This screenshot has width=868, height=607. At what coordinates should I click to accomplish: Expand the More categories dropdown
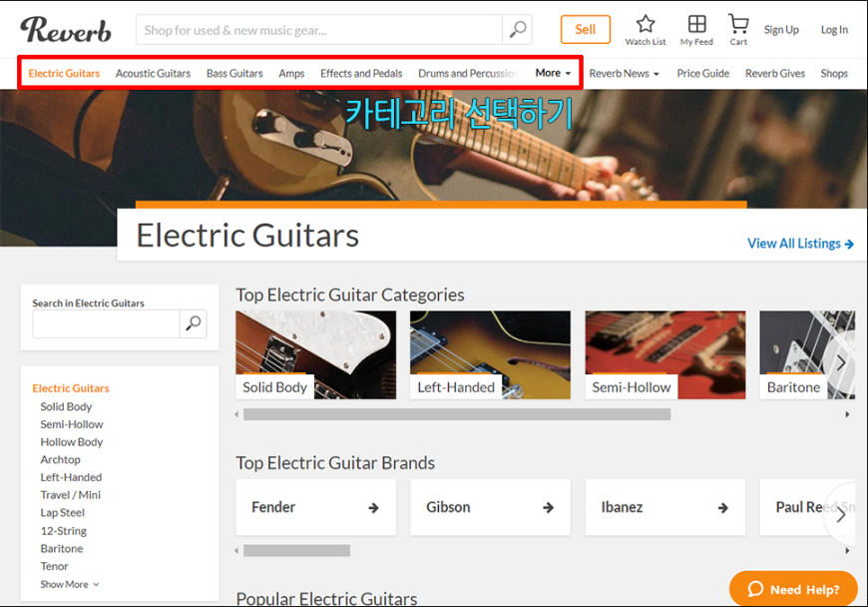click(553, 73)
